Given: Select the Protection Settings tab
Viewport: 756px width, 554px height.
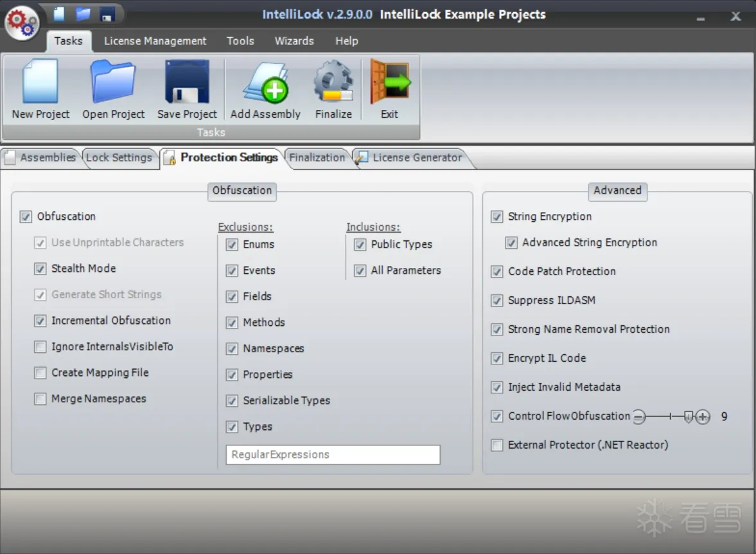Looking at the screenshot, I should 223,158.
